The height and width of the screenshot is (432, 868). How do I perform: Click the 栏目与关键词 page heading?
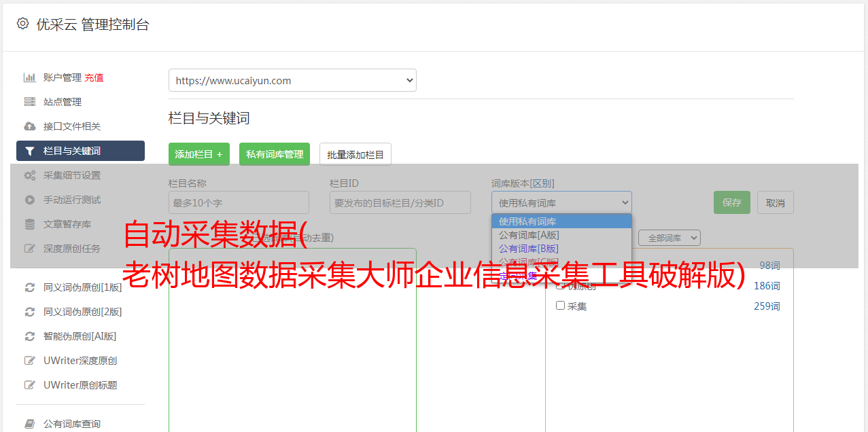[209, 118]
